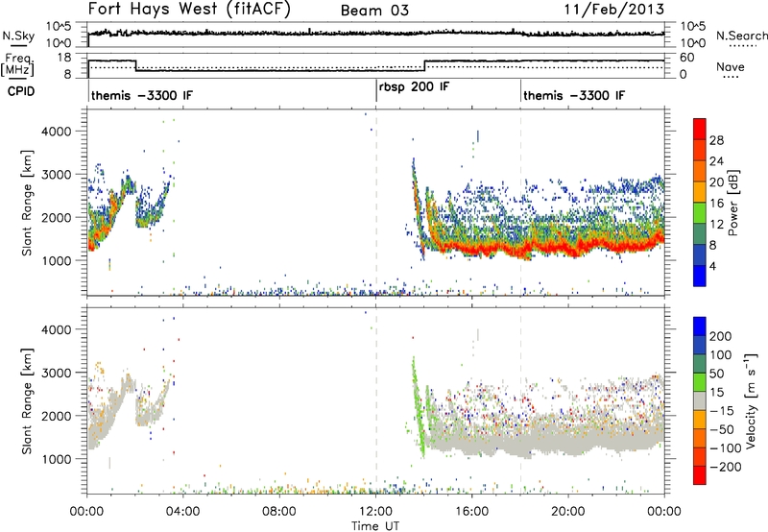Click the 'Freq. [MHz]' axis label
The image size is (768, 532).
tap(17, 65)
